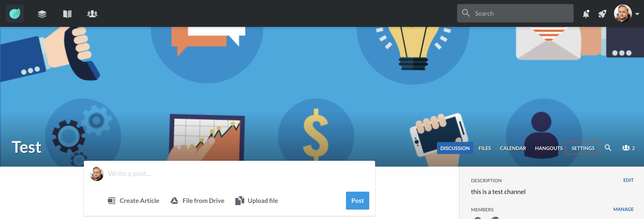Open the open-book icon in navbar
The image size is (644, 219).
pos(67,14)
